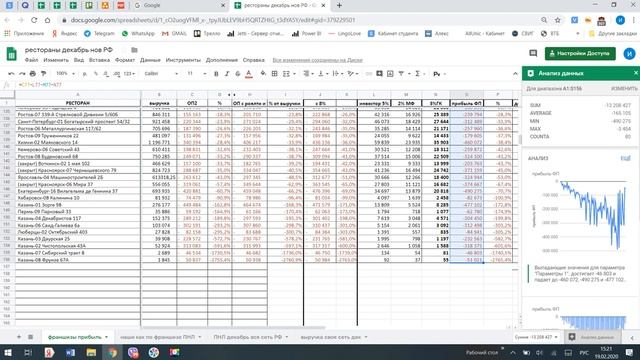
Task: Open a new browser tab
Action: [339, 5]
